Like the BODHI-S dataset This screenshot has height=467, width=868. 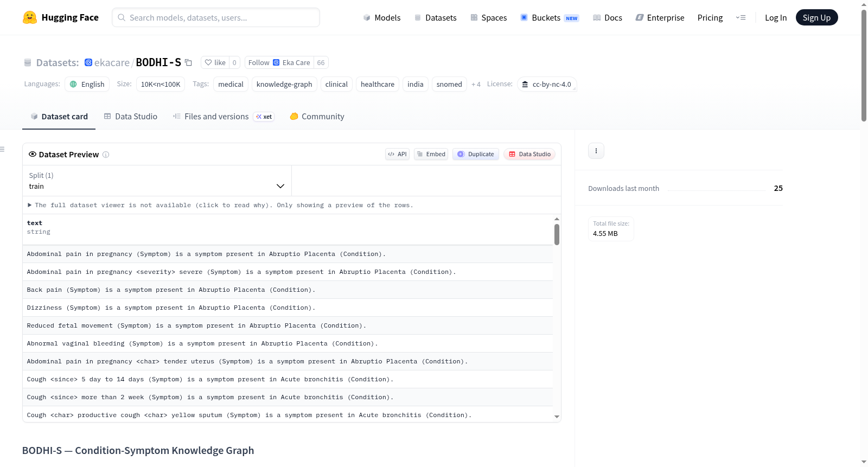[215, 62]
